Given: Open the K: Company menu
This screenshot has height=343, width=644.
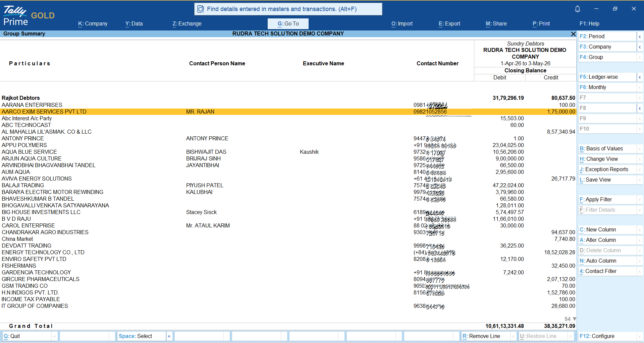Looking at the screenshot, I should (93, 24).
